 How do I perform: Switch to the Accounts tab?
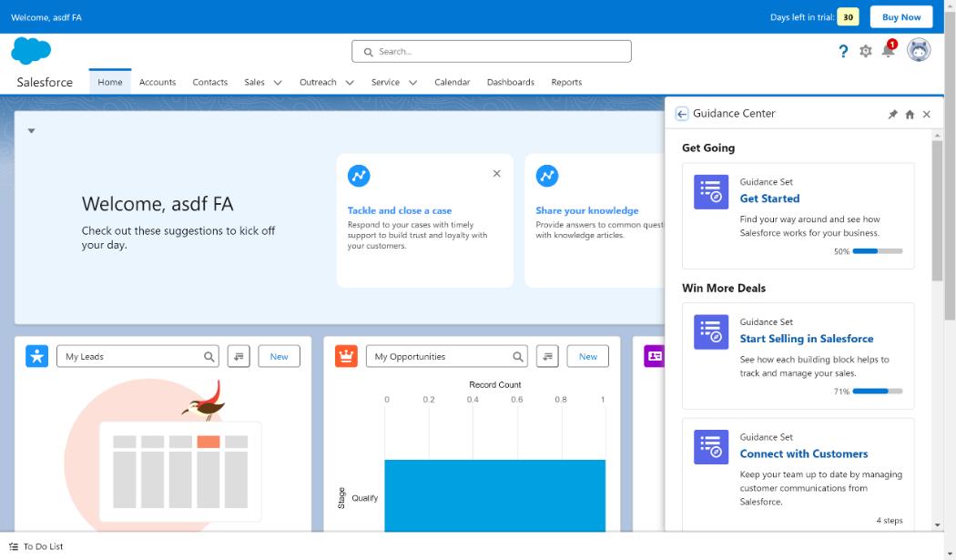click(158, 82)
